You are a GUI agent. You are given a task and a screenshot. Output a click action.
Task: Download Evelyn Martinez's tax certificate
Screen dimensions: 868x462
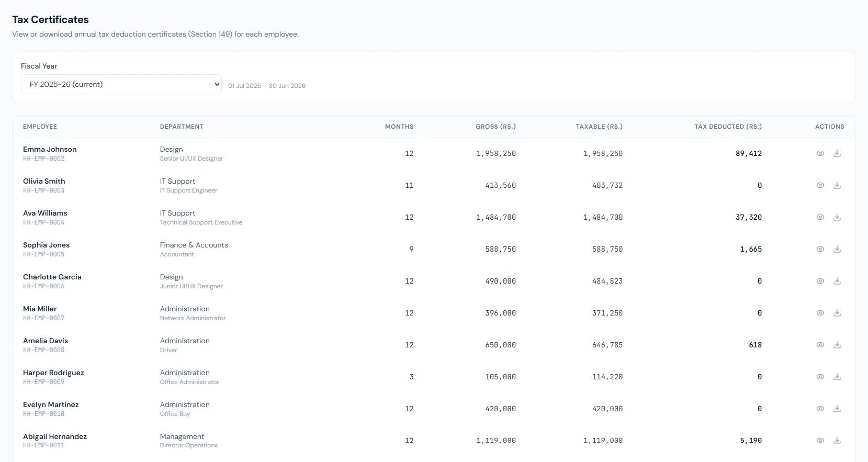click(837, 409)
